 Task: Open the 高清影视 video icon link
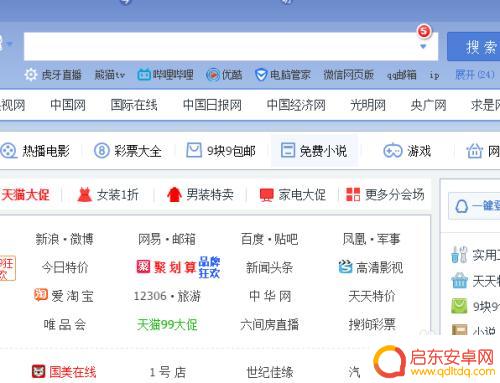pos(345,267)
